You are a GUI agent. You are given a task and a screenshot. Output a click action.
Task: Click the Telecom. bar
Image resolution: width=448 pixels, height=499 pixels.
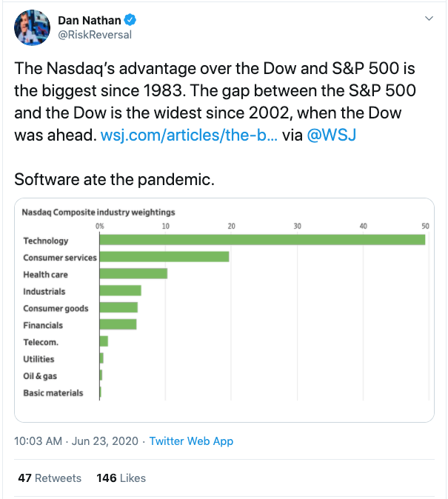[x=104, y=341]
